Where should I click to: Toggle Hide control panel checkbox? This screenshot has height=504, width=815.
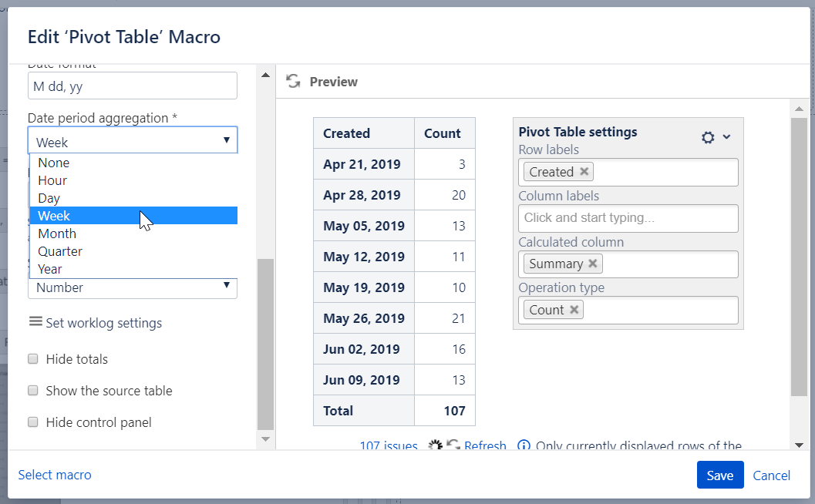pos(33,422)
